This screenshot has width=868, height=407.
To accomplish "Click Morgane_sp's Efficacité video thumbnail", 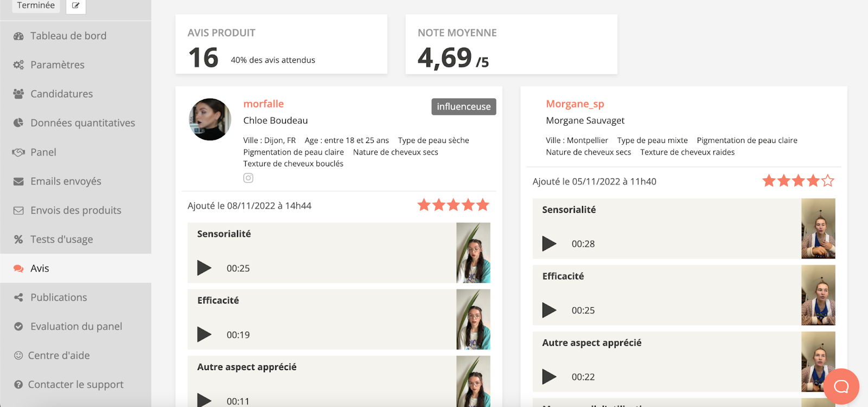I will pyautogui.click(x=818, y=295).
